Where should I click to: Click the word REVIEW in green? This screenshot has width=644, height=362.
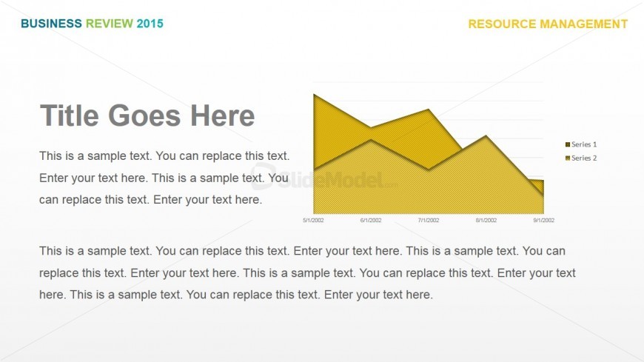110,24
